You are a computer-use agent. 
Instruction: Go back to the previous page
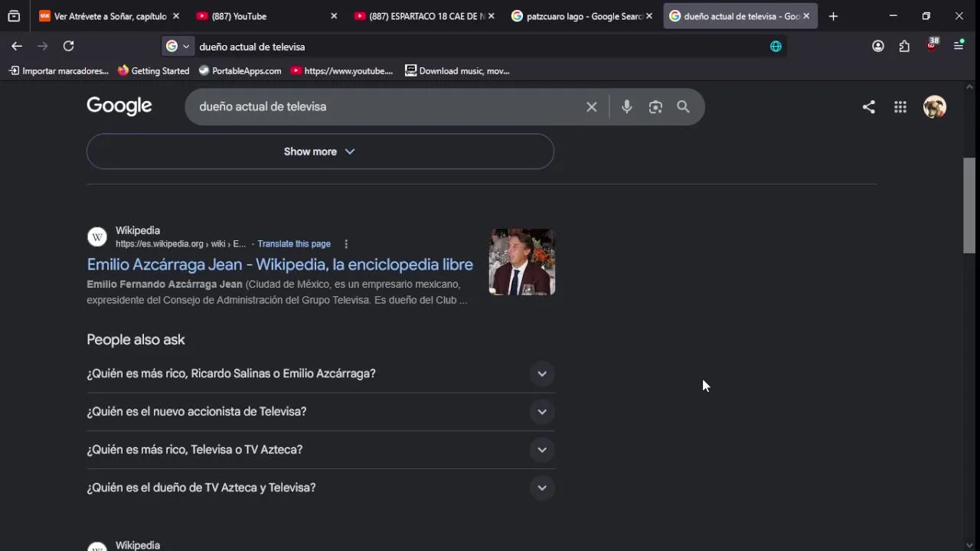tap(17, 47)
